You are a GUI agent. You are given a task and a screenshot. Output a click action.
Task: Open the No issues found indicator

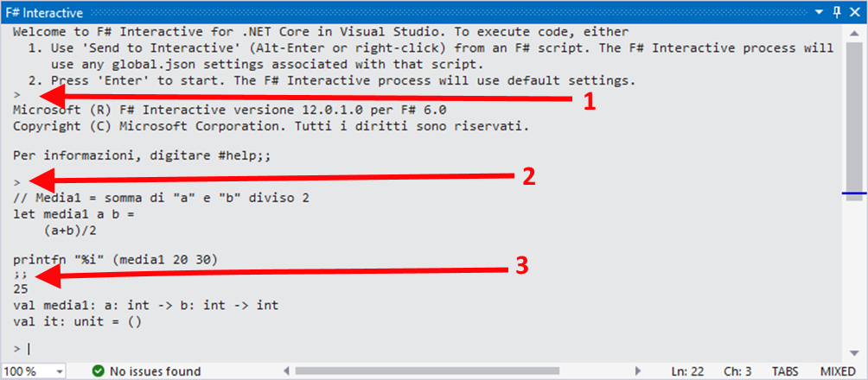pyautogui.click(x=146, y=370)
